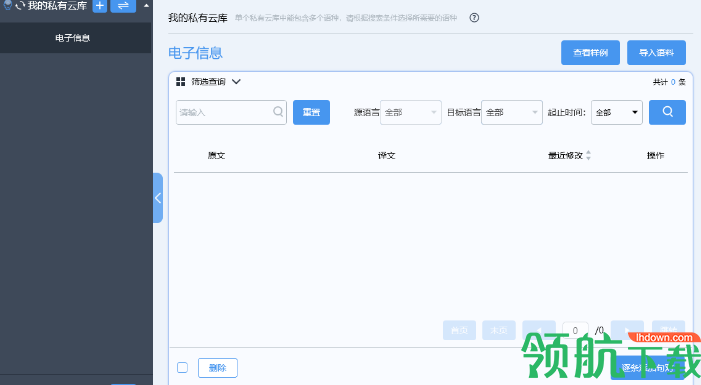Click the magnifier icon inside search box
The height and width of the screenshot is (385, 701).
(x=278, y=111)
